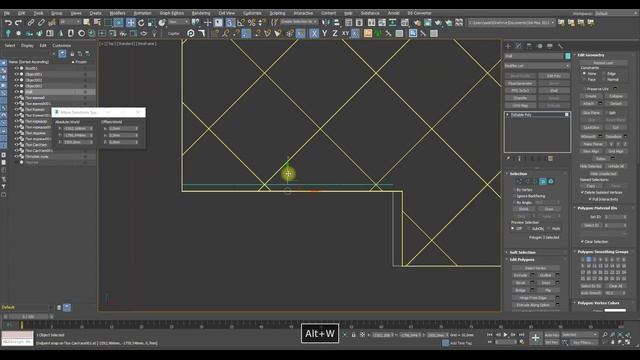Enable By Angle checkbox
Screen dimensions: 640x360
pos(514,202)
